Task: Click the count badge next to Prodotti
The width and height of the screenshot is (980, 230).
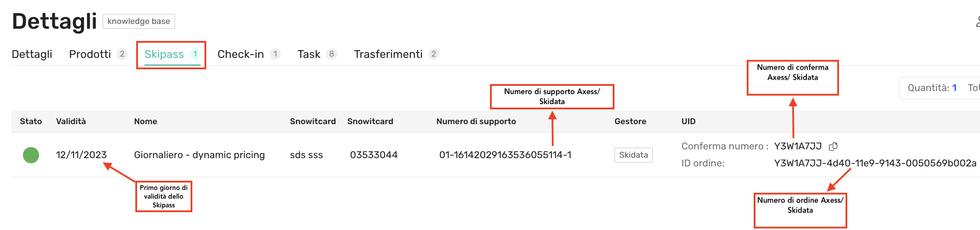Action: click(122, 54)
